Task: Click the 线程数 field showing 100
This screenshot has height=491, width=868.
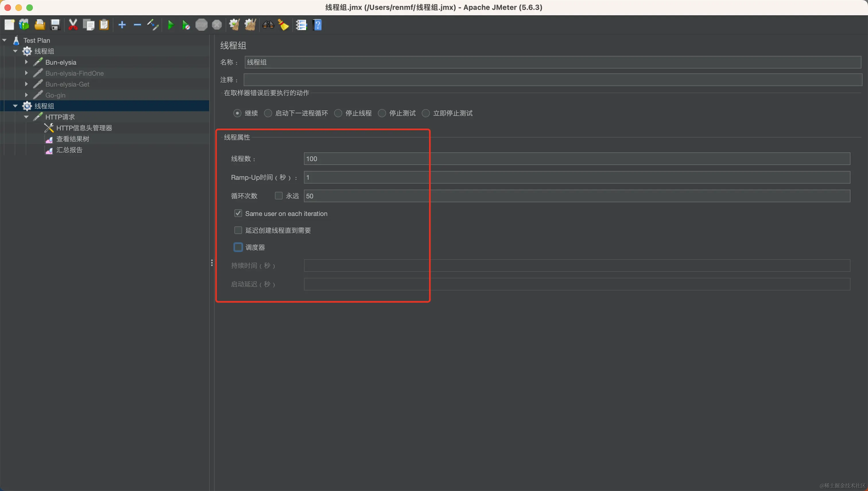Action: [577, 159]
